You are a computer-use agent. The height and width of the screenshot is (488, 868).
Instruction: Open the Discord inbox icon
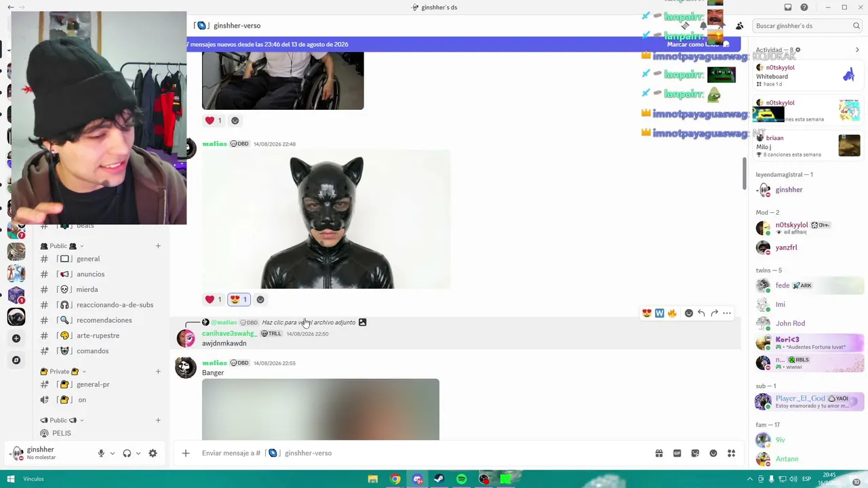pyautogui.click(x=788, y=7)
